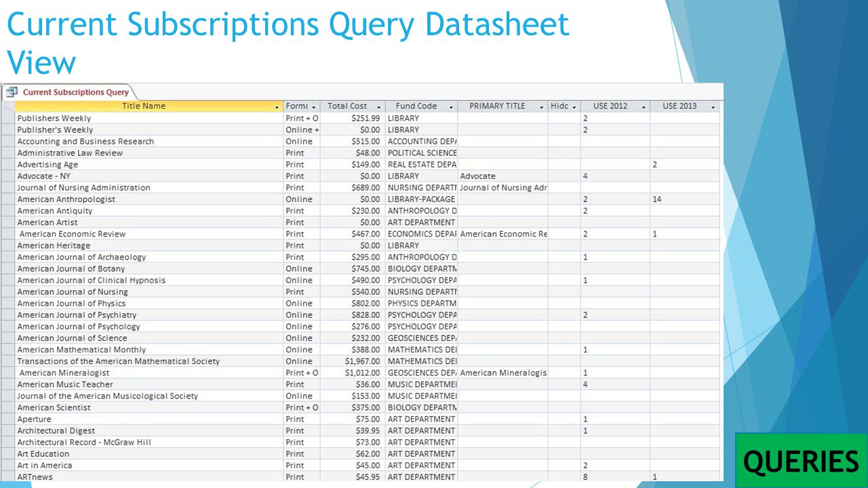Select the Fund Code column header
Screen dimensions: 868x488
tap(421, 106)
